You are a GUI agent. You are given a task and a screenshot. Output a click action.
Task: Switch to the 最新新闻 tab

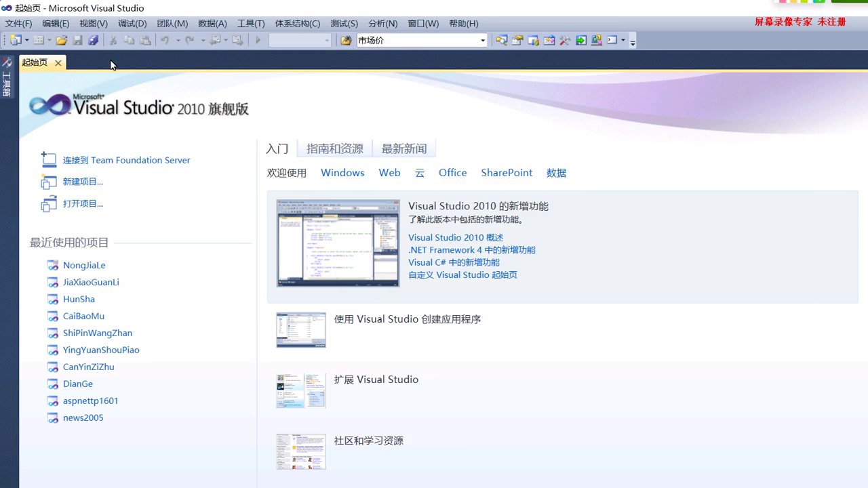[404, 148]
